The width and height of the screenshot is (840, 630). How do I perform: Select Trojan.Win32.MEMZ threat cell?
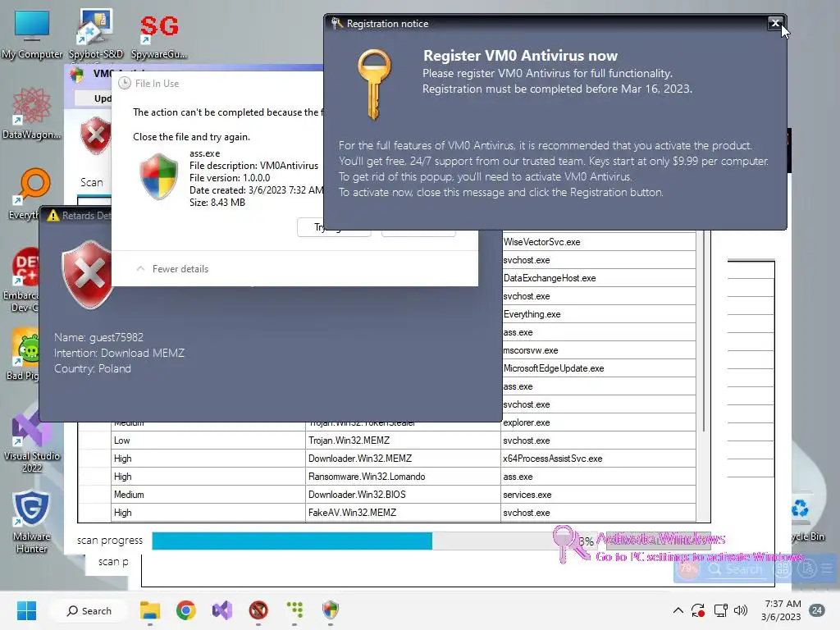pyautogui.click(x=403, y=441)
